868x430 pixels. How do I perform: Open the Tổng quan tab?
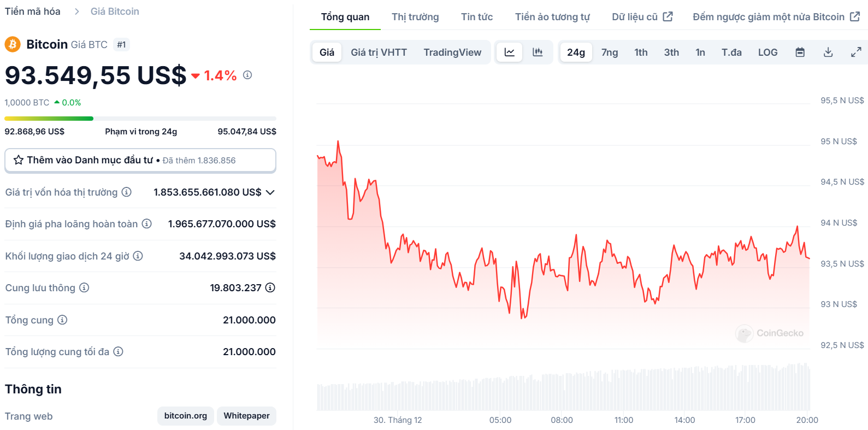pos(345,17)
